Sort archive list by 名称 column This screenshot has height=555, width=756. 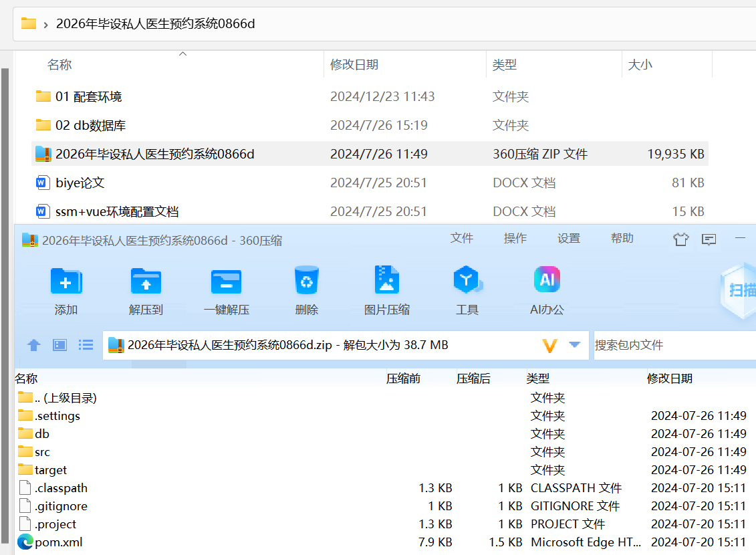pos(26,378)
